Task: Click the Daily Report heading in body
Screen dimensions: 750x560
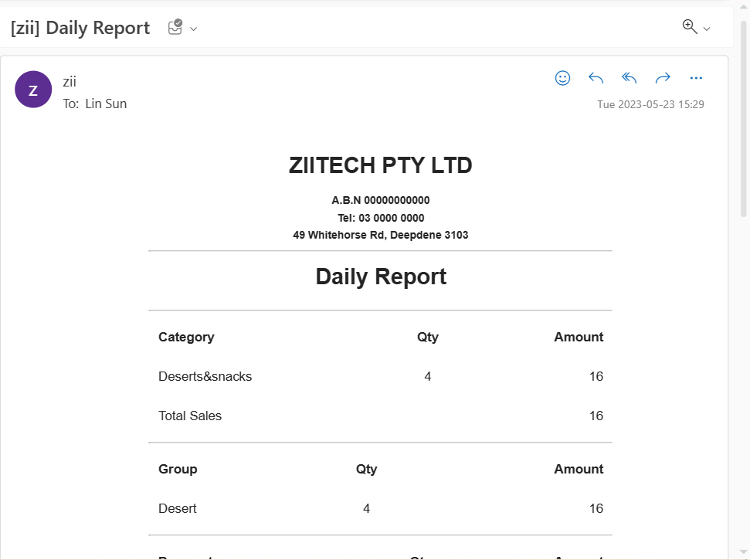Action: tap(381, 277)
